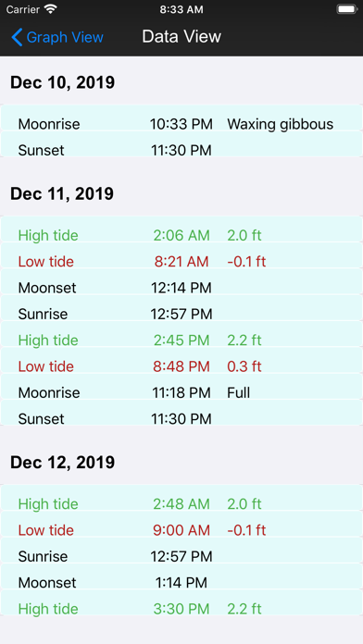Viewport: 363px width, 644px height.
Task: Tap the Dec 12, 2019 section header
Action: [62, 462]
